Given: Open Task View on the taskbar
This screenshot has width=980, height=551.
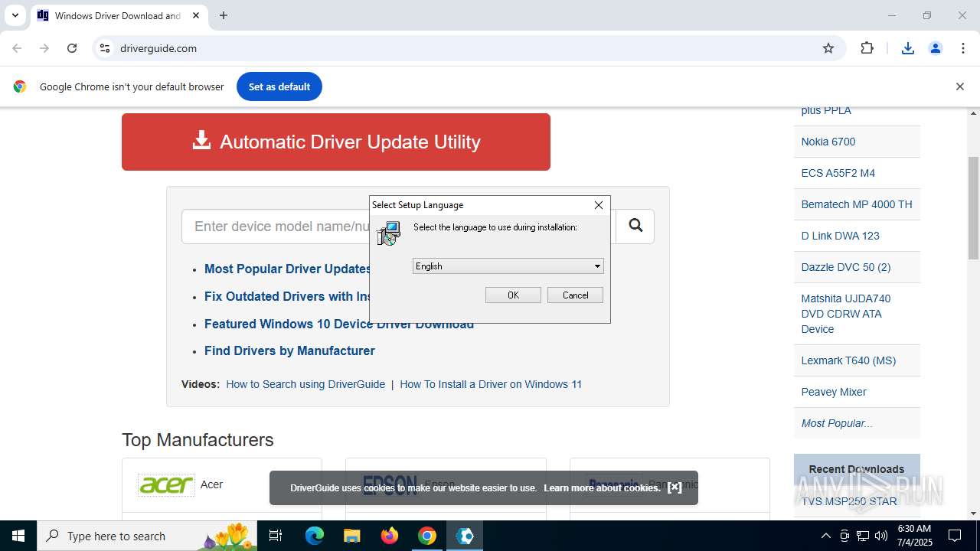Looking at the screenshot, I should click(276, 536).
